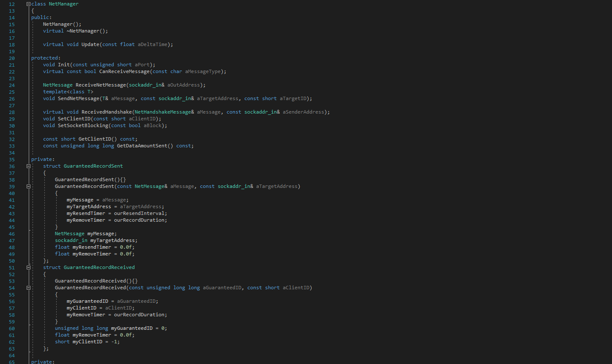
Task: Click the 'protected:' access specifier
Action: pyautogui.click(x=46, y=58)
